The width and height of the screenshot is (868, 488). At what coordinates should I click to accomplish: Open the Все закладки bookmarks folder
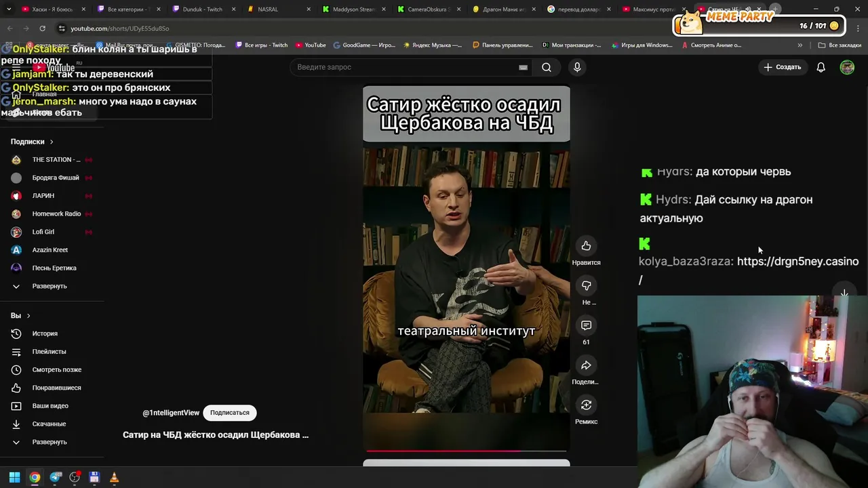click(840, 45)
